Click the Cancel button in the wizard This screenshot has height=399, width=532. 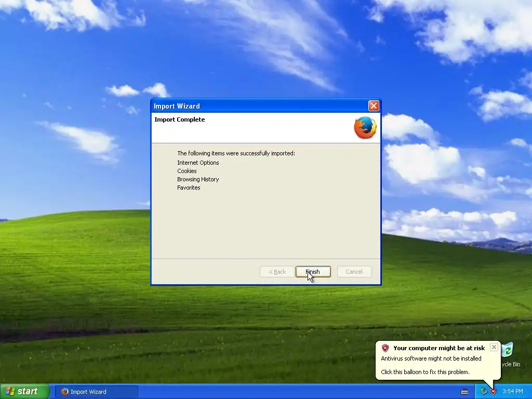pos(354,272)
